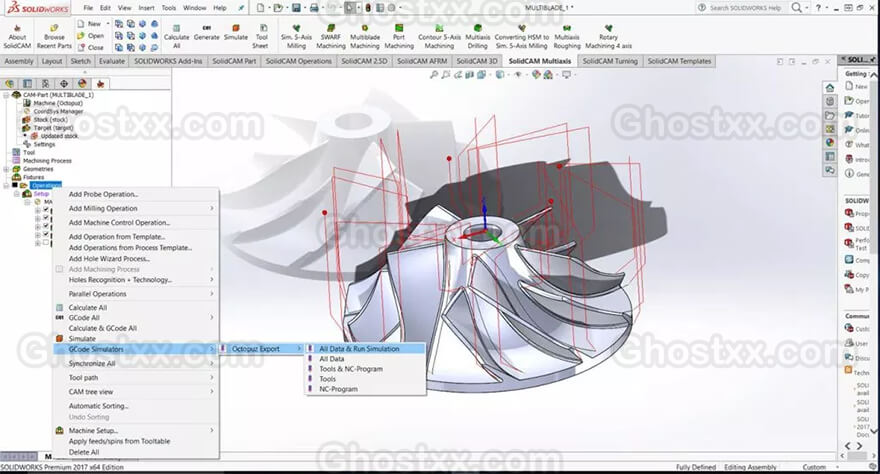This screenshot has width=880, height=474.
Task: Choose Port Machining operation
Action: [x=399, y=36]
